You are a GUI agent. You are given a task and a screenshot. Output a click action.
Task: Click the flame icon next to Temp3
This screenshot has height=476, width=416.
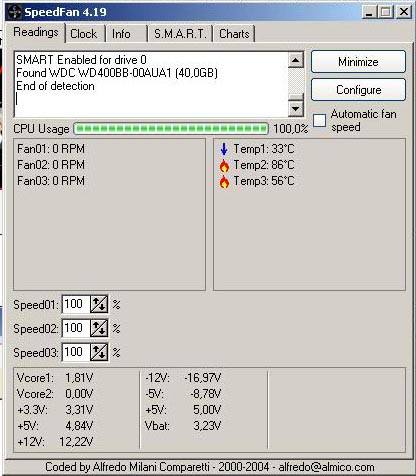tap(224, 182)
